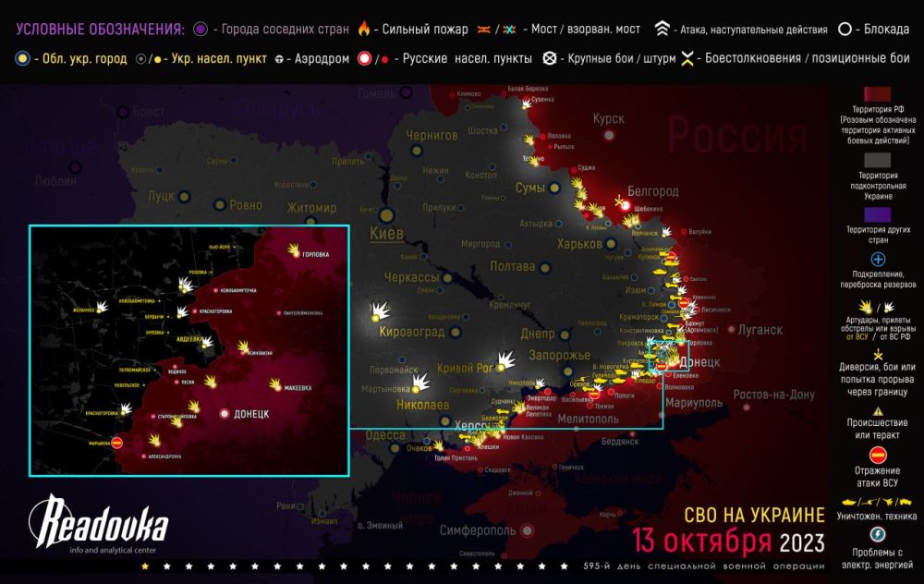Click the yellow warning triangle legend icon

point(878,411)
